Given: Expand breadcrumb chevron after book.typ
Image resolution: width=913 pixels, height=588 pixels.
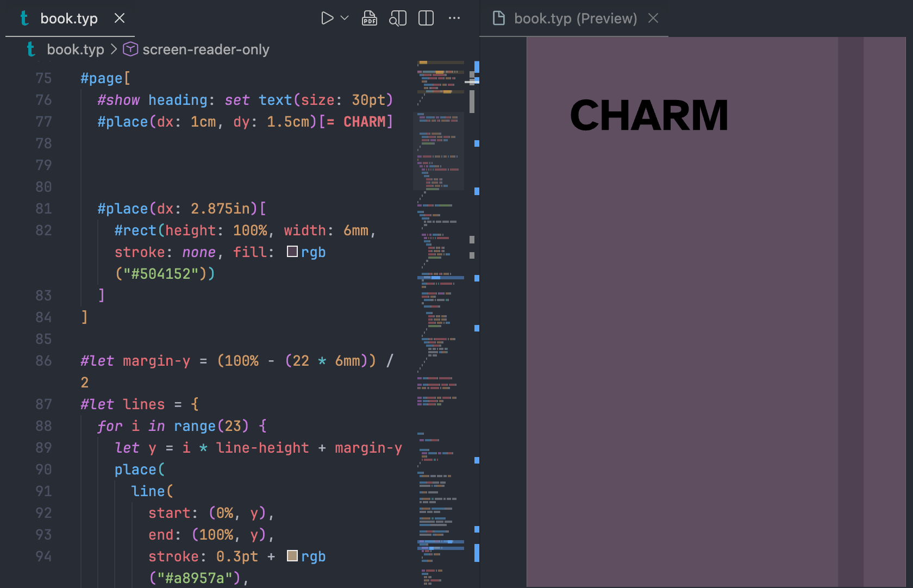Looking at the screenshot, I should pyautogui.click(x=114, y=49).
